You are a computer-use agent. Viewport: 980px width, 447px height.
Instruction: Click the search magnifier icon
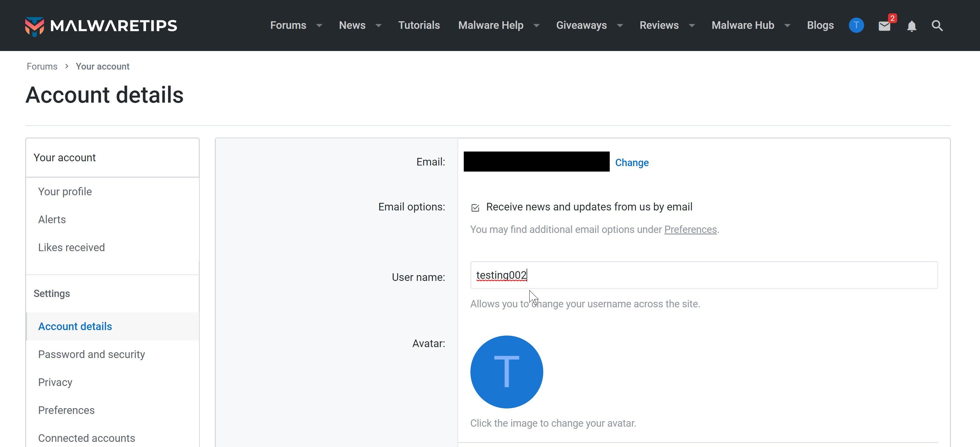coord(937,26)
